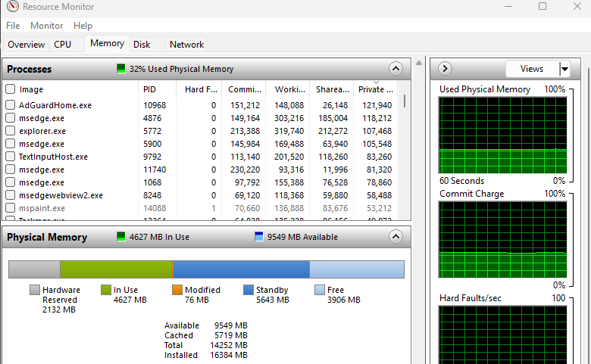591x364 pixels.
Task: Open the File menu
Action: 13,26
